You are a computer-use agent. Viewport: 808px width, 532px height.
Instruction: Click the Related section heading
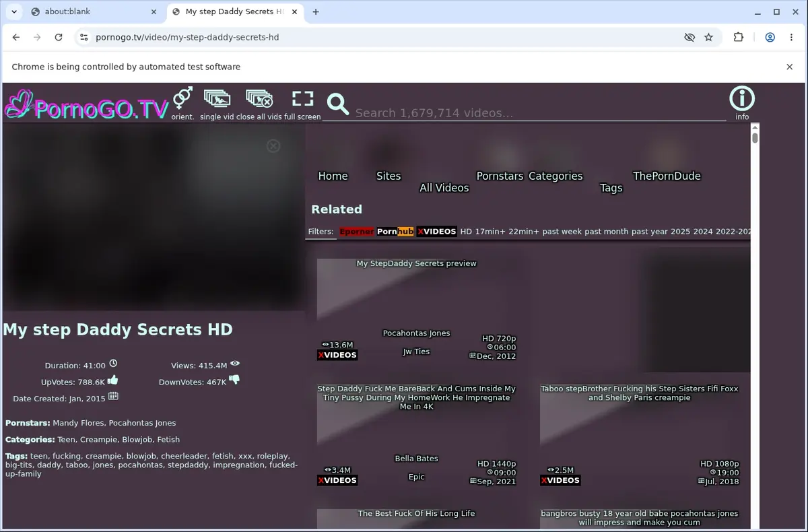point(337,209)
